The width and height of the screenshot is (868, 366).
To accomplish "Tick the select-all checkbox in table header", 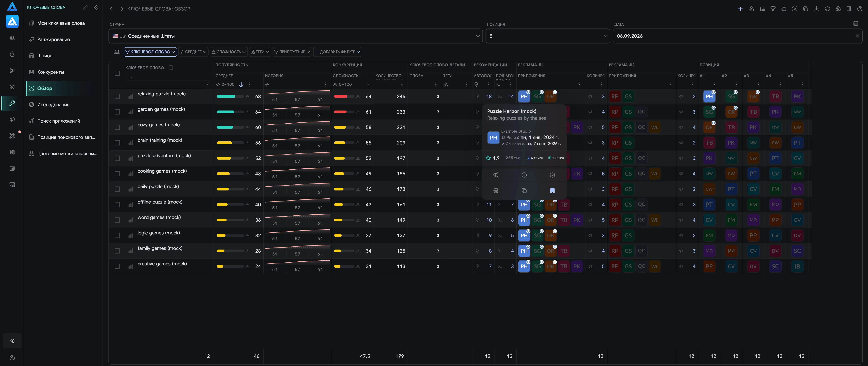I will 117,73.
